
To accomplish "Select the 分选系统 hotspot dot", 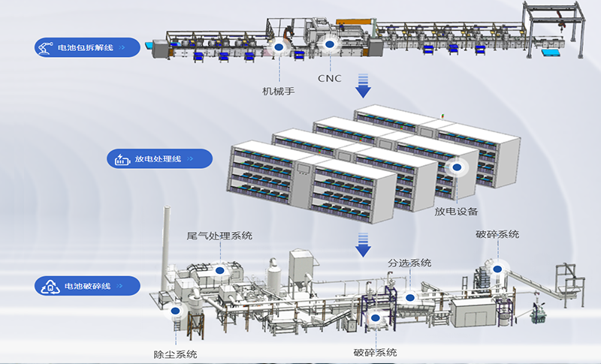I will pos(409,297).
